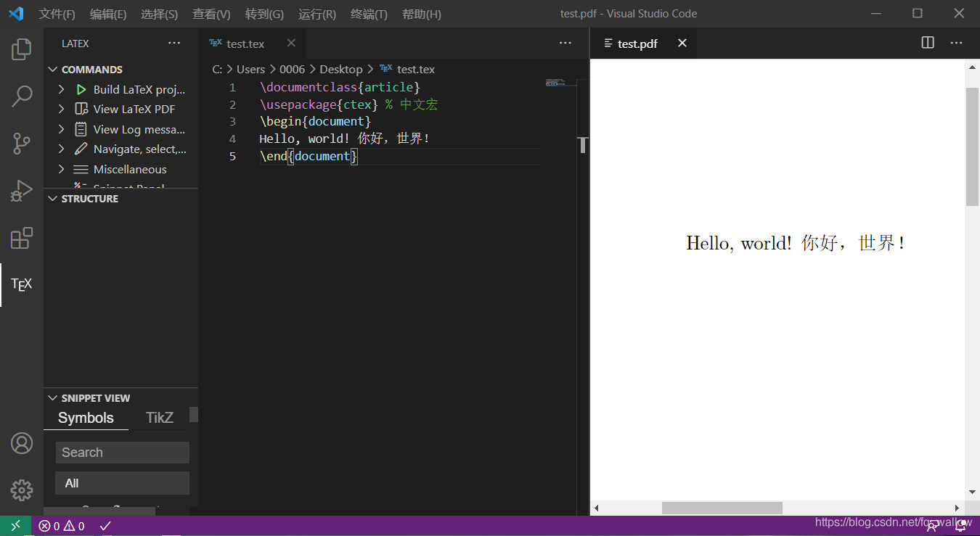Open the 帮助(H) menu
The height and width of the screenshot is (536, 980).
coord(421,14)
